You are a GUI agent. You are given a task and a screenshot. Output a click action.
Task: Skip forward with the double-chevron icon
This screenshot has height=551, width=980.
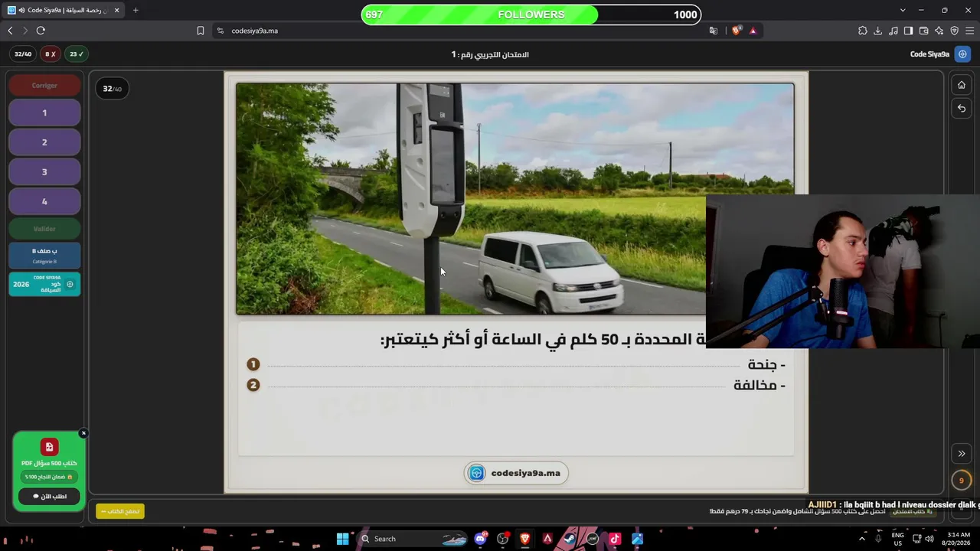pyautogui.click(x=962, y=454)
